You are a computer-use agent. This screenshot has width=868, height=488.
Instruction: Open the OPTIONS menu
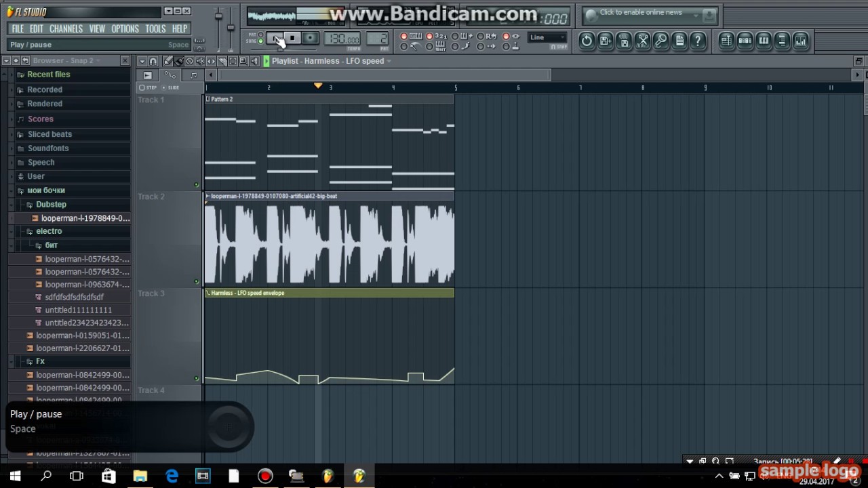(125, 28)
